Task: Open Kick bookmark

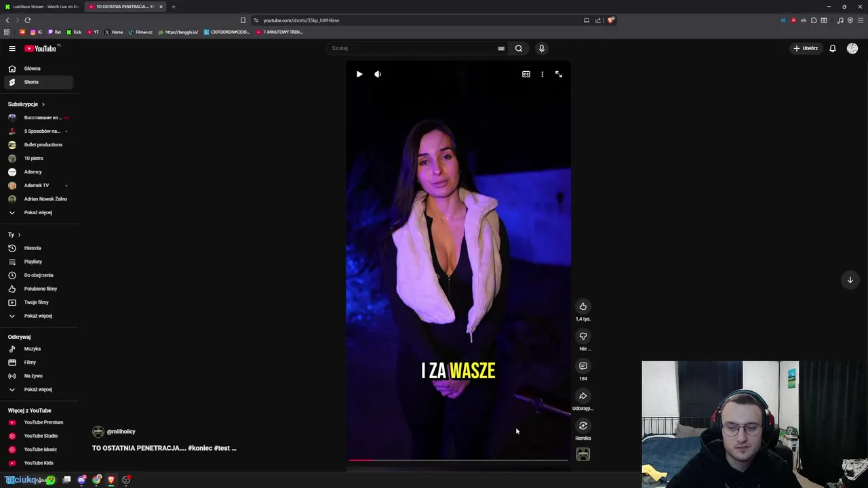Action: click(75, 32)
